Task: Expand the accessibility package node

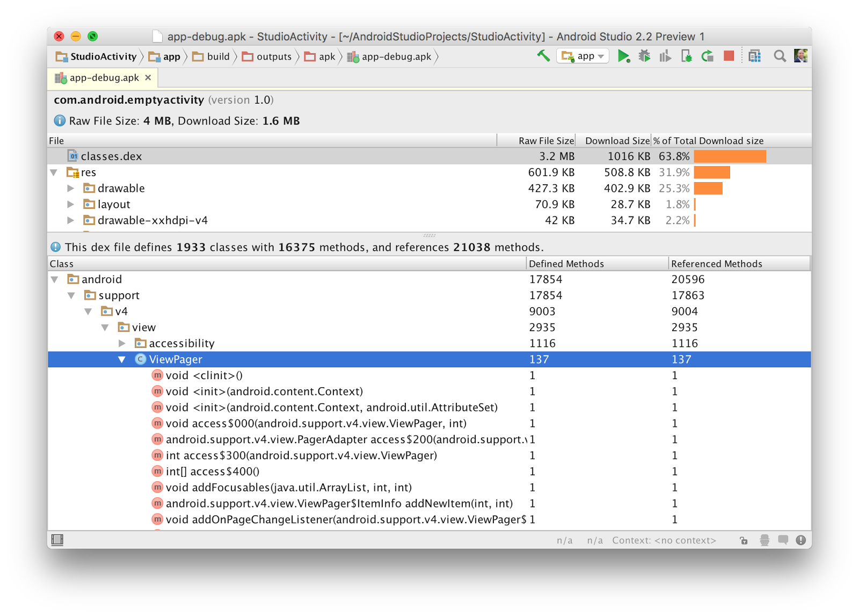Action: tap(122, 343)
